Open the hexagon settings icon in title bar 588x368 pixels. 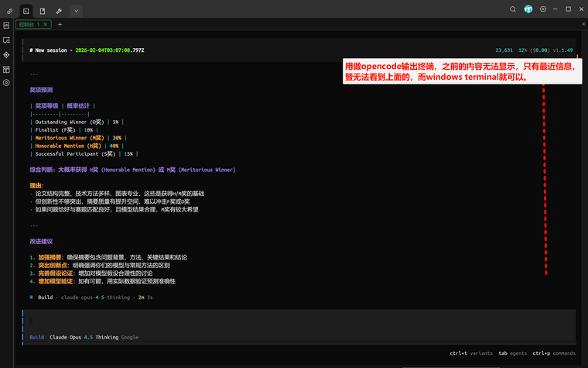pos(543,9)
